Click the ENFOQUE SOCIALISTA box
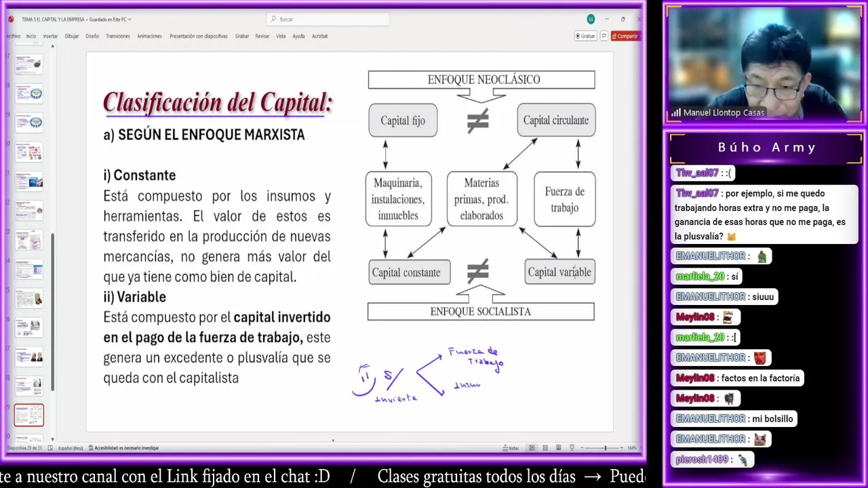The height and width of the screenshot is (488, 868). pyautogui.click(x=481, y=312)
